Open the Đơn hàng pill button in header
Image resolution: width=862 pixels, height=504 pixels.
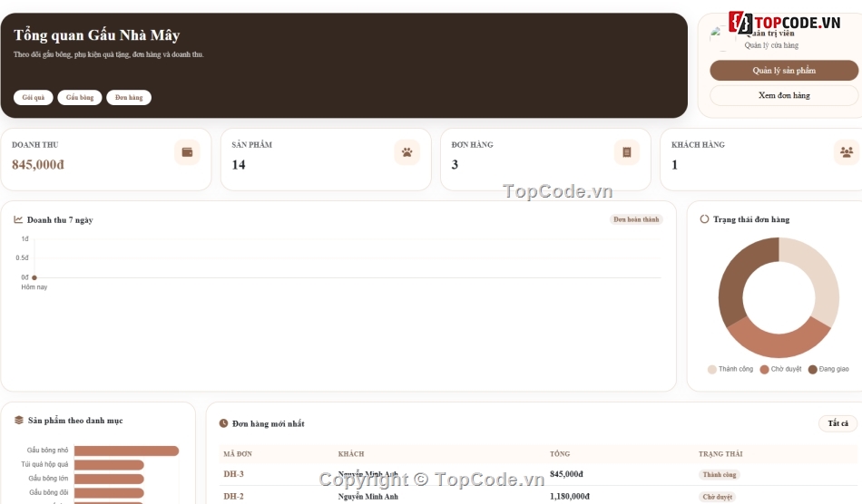[x=129, y=97]
